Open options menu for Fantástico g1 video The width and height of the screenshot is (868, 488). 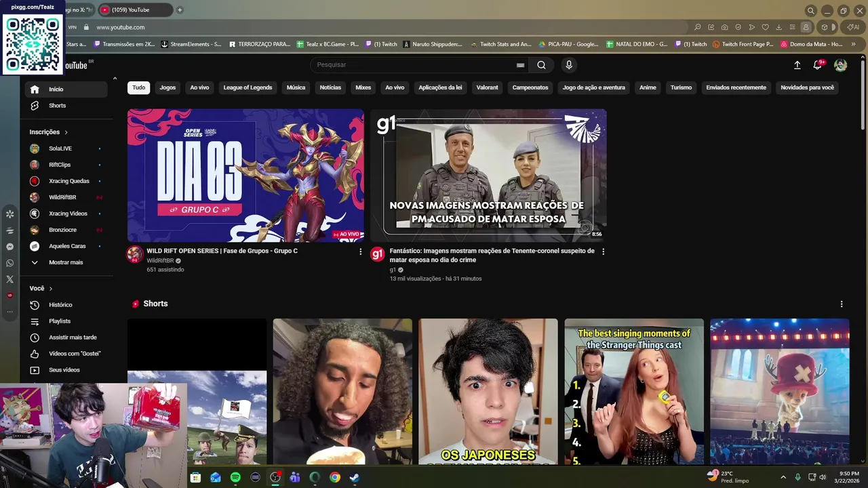[603, 251]
